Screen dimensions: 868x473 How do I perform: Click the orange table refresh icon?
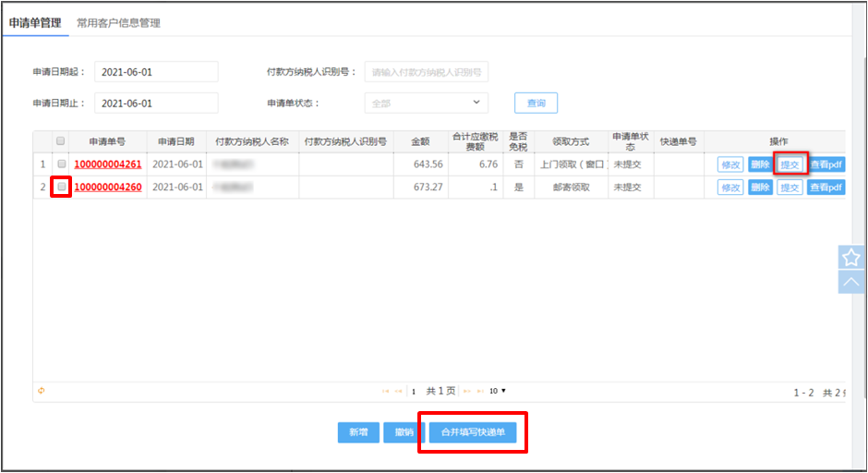tap(41, 391)
